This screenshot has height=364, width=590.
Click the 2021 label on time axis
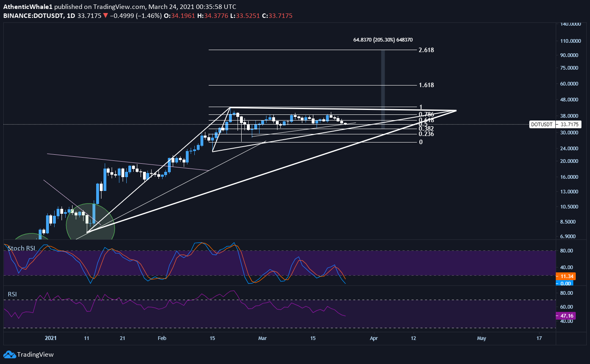pyautogui.click(x=51, y=338)
